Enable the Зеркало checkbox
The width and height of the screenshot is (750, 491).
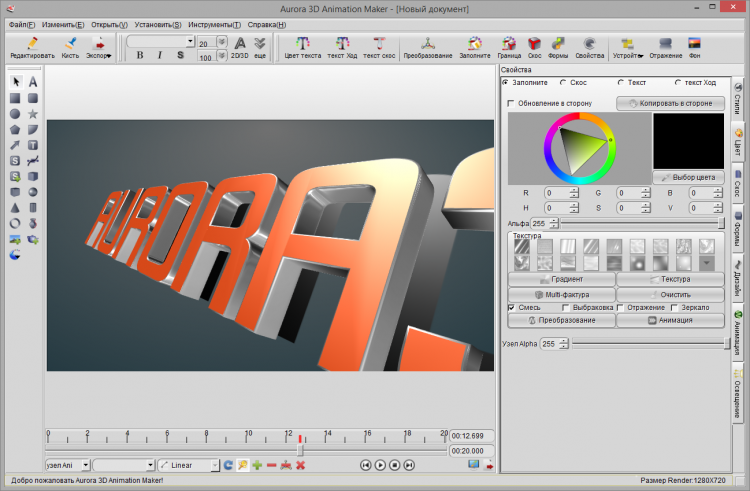(x=674, y=307)
